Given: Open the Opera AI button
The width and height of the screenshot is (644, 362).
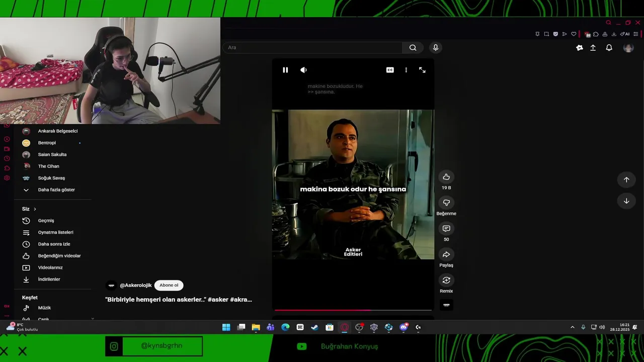Looking at the screenshot, I should pyautogui.click(x=625, y=34).
